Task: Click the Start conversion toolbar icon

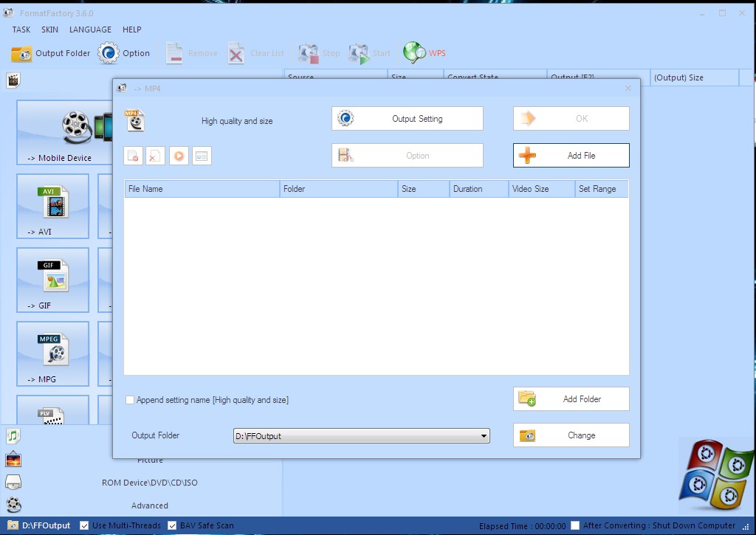Action: 369,53
